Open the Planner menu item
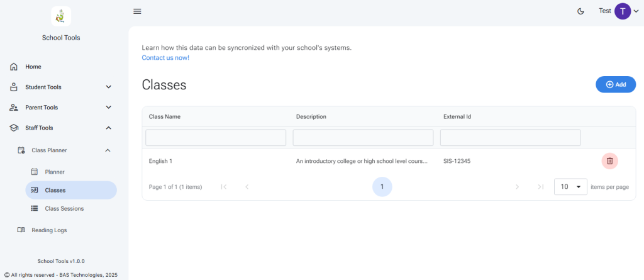This screenshot has width=644, height=280. tap(55, 172)
